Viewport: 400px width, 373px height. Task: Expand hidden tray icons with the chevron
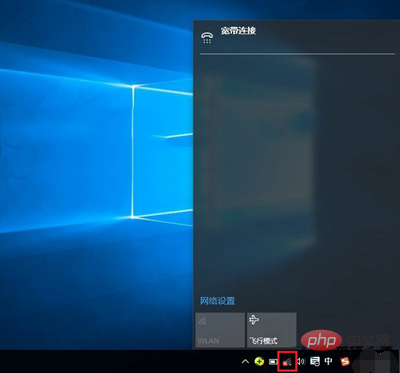245,361
